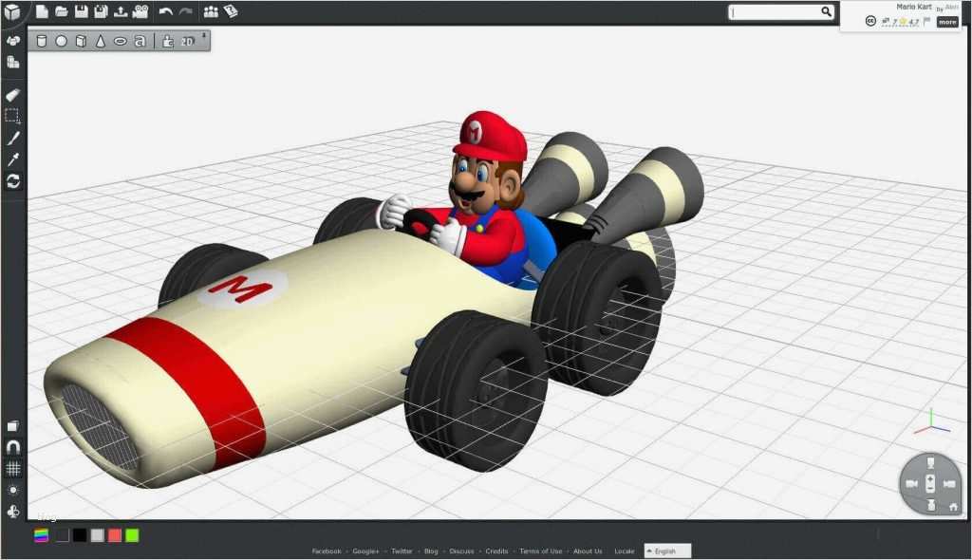Open the Twitter link in footer
This screenshot has width=972, height=560.
402,551
